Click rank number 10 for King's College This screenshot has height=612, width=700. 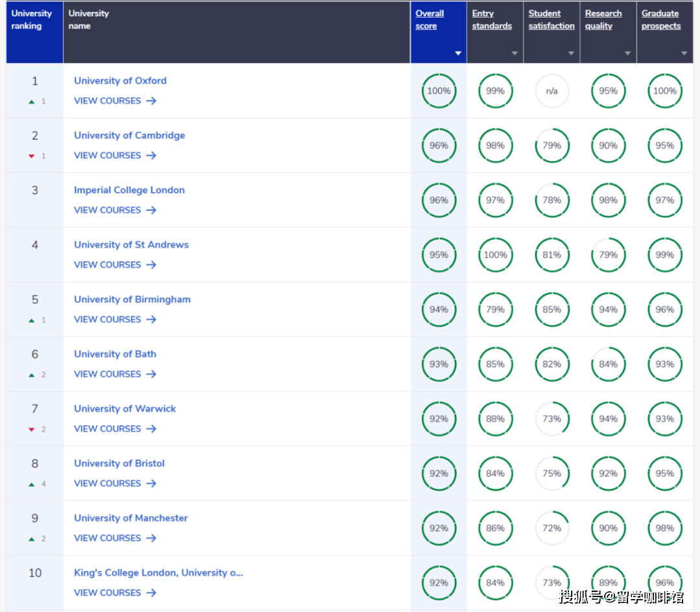[35, 573]
